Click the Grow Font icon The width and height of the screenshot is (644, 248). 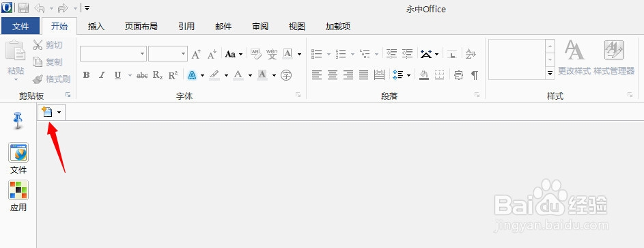(196, 54)
